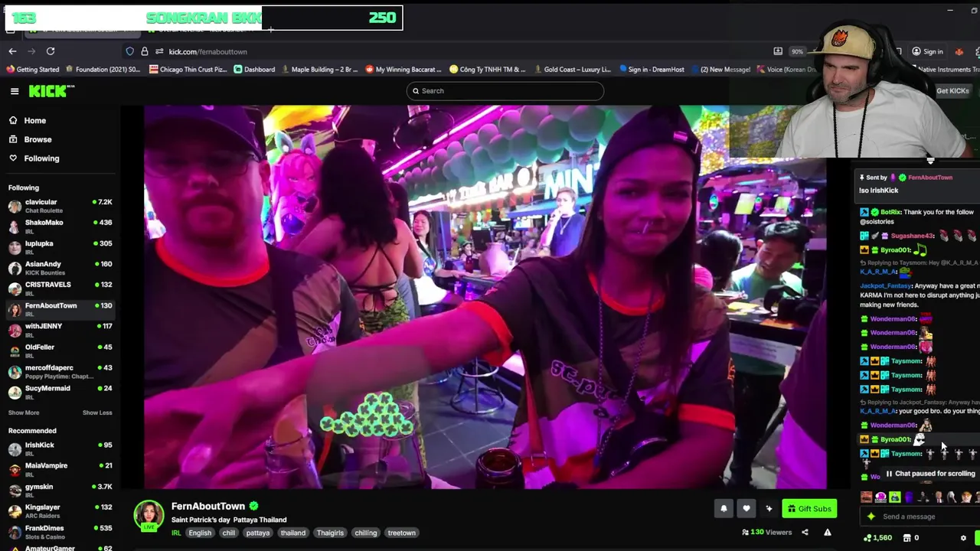Open CRISTRAVELS channel in sidebar

60,289
